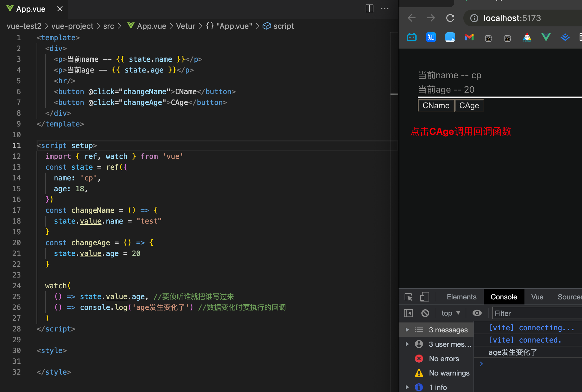Close the App.vue editor tab
Screen dimensions: 582x392
coord(60,9)
